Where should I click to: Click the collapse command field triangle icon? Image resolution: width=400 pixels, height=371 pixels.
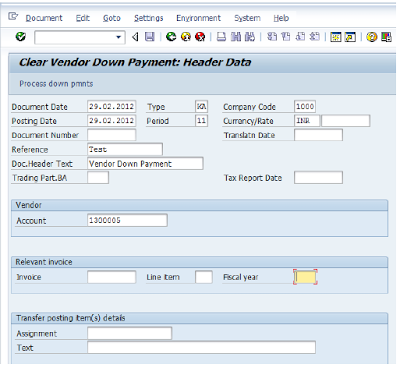tap(135, 37)
